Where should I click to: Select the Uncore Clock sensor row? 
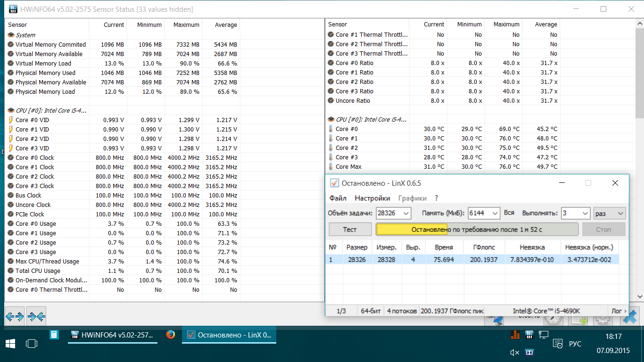[x=123, y=205]
